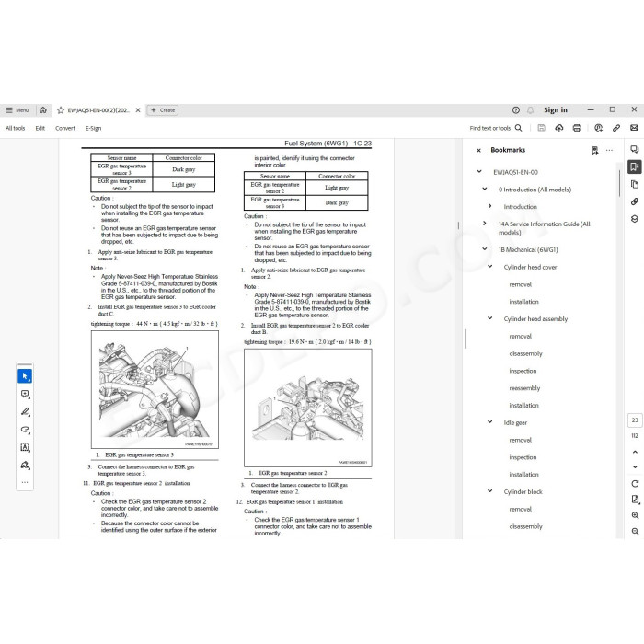Go to next page arrow
The width and height of the screenshot is (644, 644).
coord(635,466)
